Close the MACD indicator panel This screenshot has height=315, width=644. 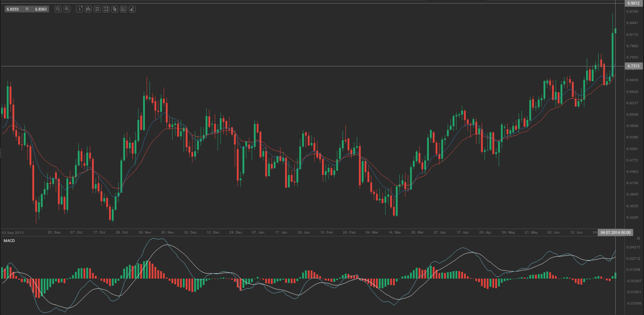639,238
